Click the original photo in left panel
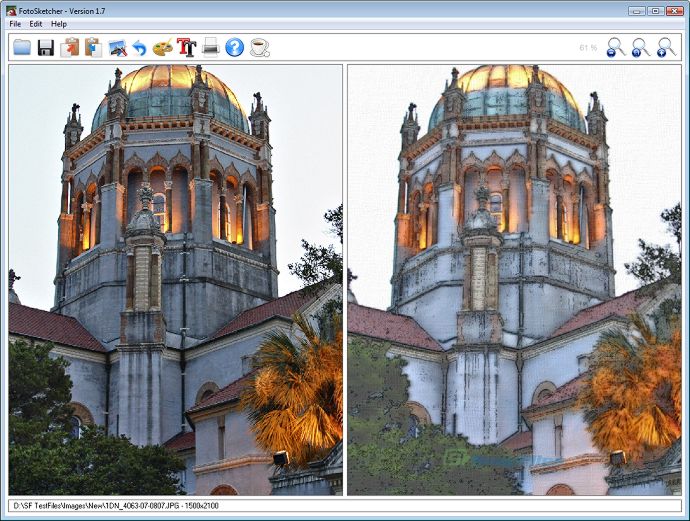Viewport: 690px width, 521px height. pyautogui.click(x=175, y=280)
